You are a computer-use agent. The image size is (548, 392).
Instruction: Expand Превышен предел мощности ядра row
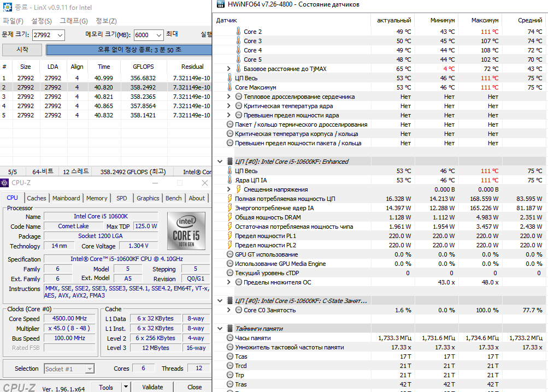pyautogui.click(x=229, y=115)
